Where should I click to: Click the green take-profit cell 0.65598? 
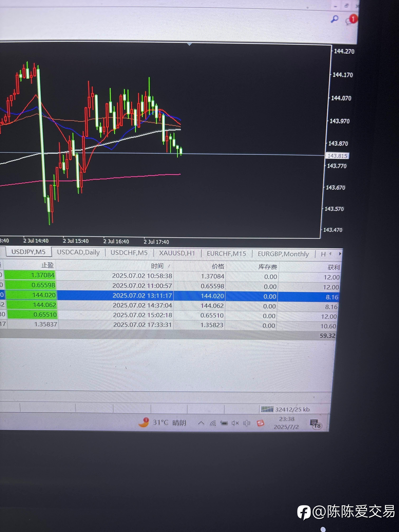coord(30,285)
